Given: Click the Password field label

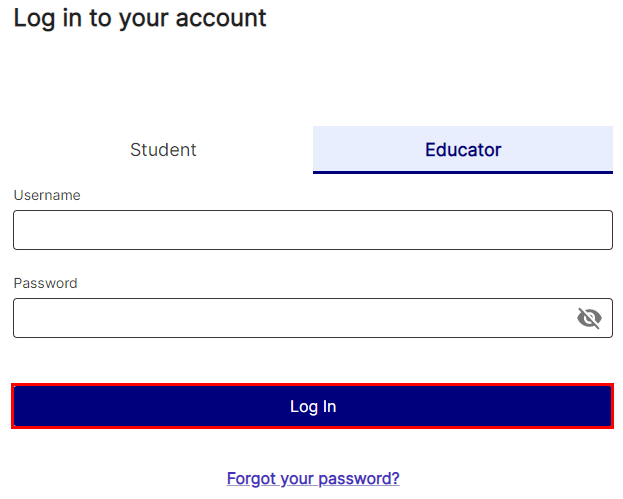Looking at the screenshot, I should [45, 283].
